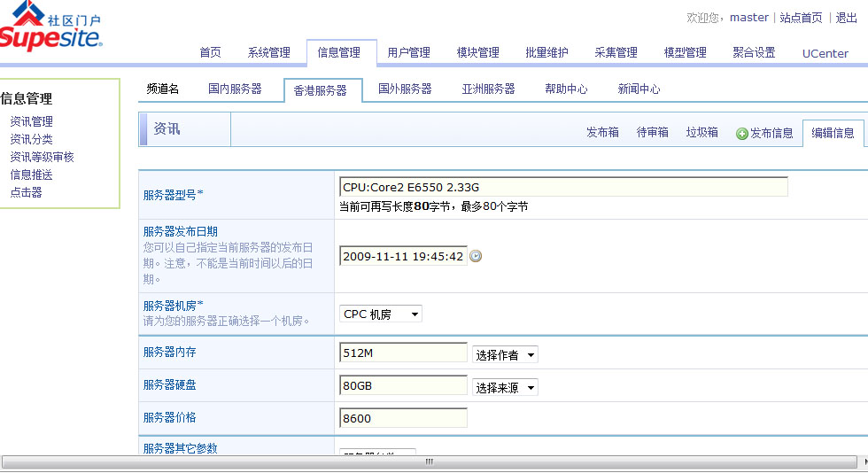Open the date picker clock icon
868x473 pixels.
point(476,256)
